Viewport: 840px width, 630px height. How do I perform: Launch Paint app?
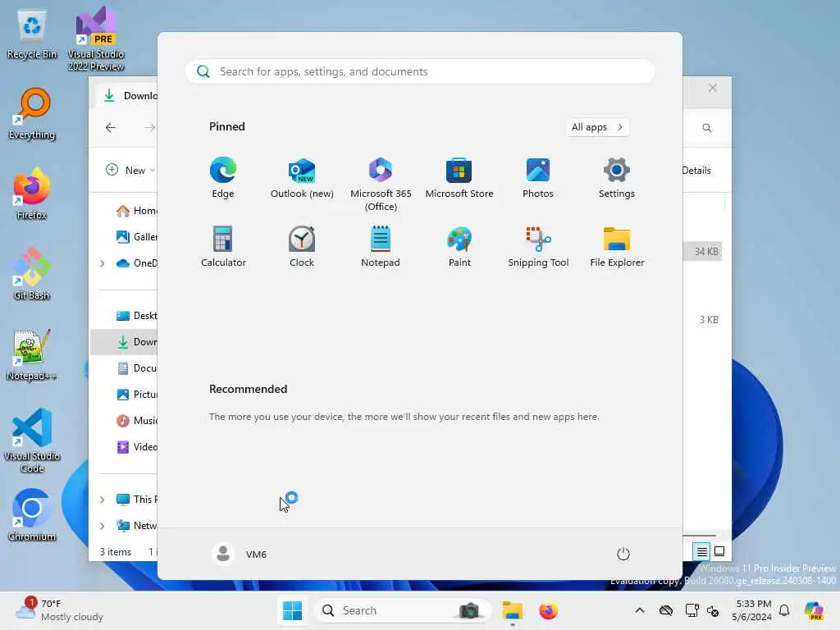click(x=459, y=247)
